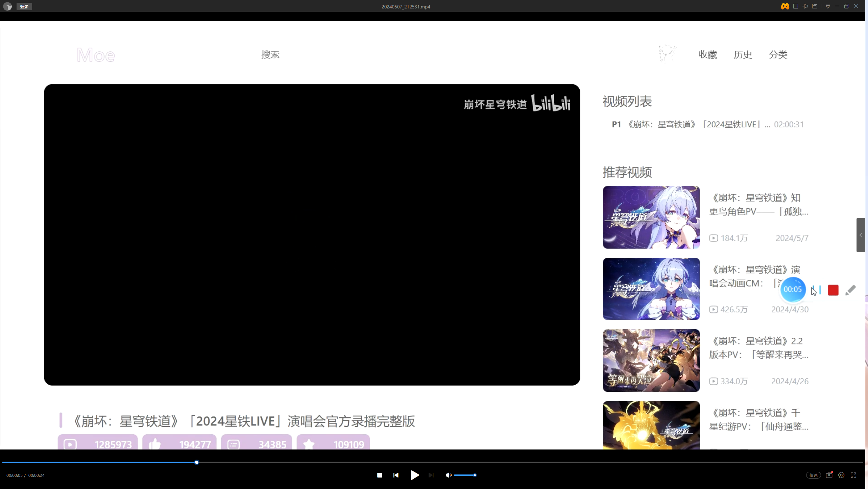Jump to the previous video
Viewport: 868px width, 489px height.
(396, 475)
